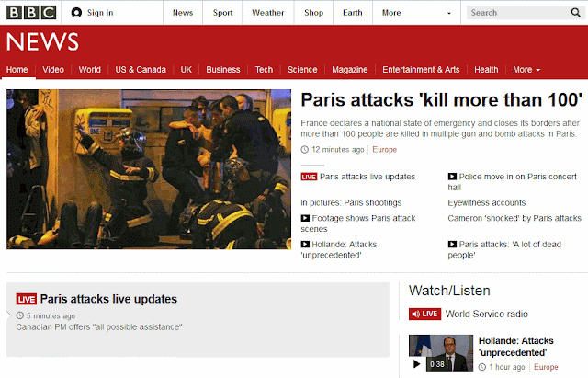This screenshot has width=588, height=378.
Task: Open the BBC More dropdown in top bar
Action: (416, 13)
